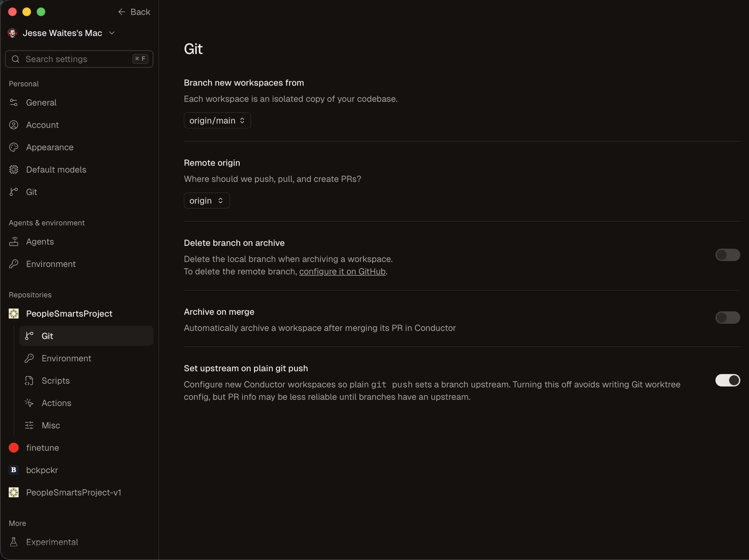
Task: Open Default models settings
Action: coord(79,169)
